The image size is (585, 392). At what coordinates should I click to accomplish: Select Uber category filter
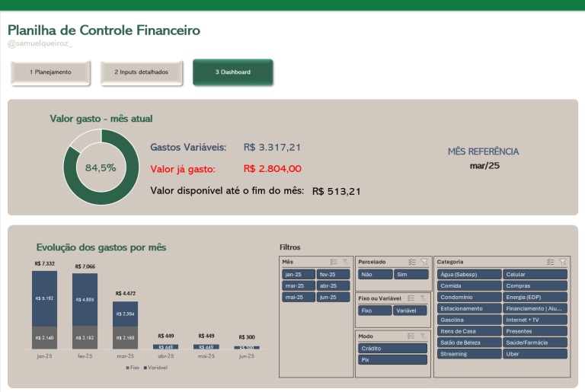point(535,354)
